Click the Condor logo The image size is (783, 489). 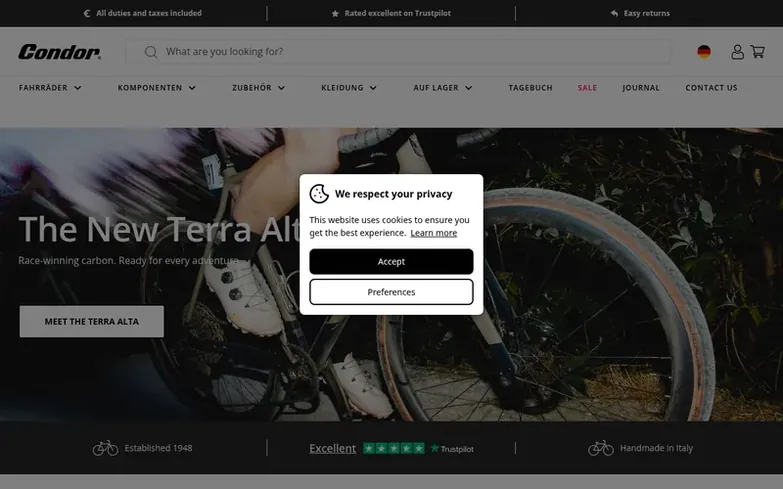pos(59,52)
